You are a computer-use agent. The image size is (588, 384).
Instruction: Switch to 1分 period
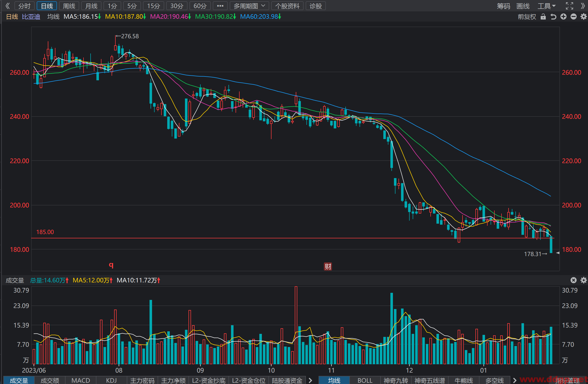coord(112,6)
